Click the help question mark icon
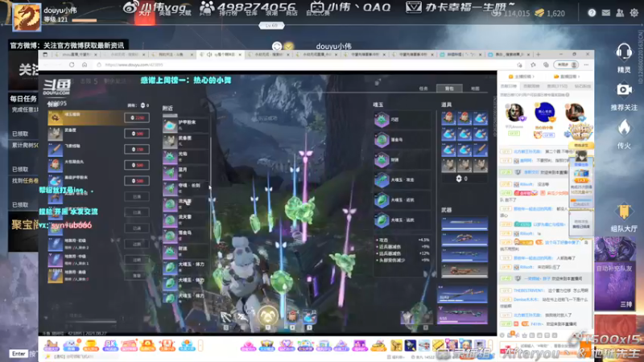644x362 pixels. click(592, 13)
